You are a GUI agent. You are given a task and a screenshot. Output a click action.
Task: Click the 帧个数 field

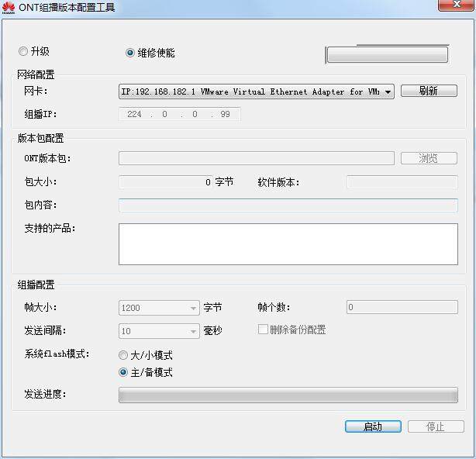(x=402, y=307)
